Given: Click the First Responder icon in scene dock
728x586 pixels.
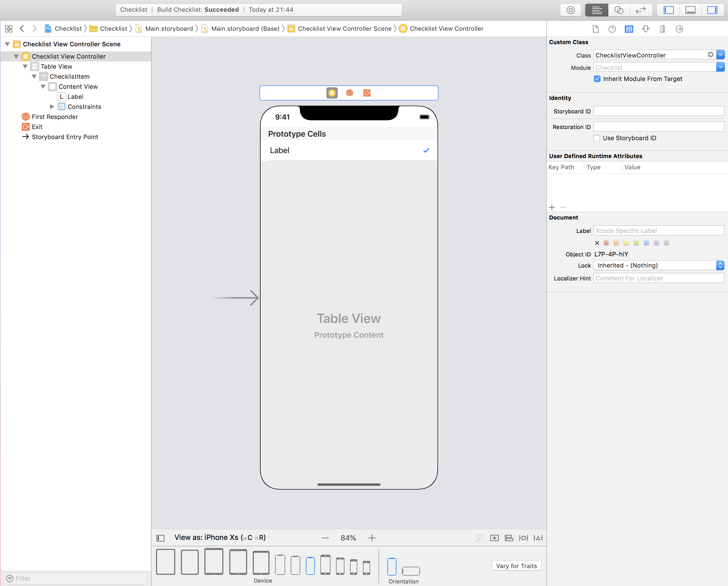Looking at the screenshot, I should pos(349,93).
